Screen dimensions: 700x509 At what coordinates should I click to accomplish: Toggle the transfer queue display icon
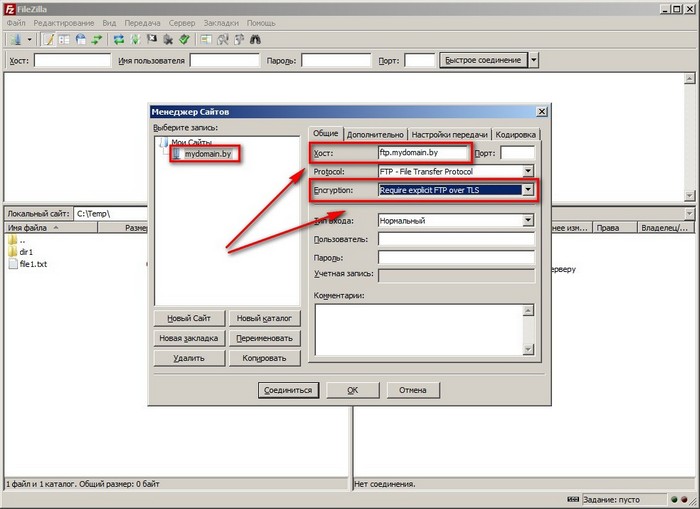pos(97,40)
